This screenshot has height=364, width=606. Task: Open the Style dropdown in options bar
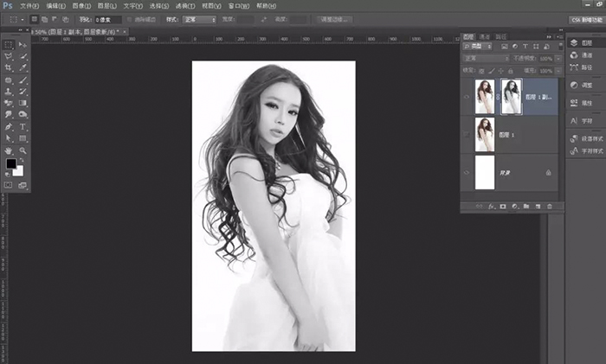[199, 18]
